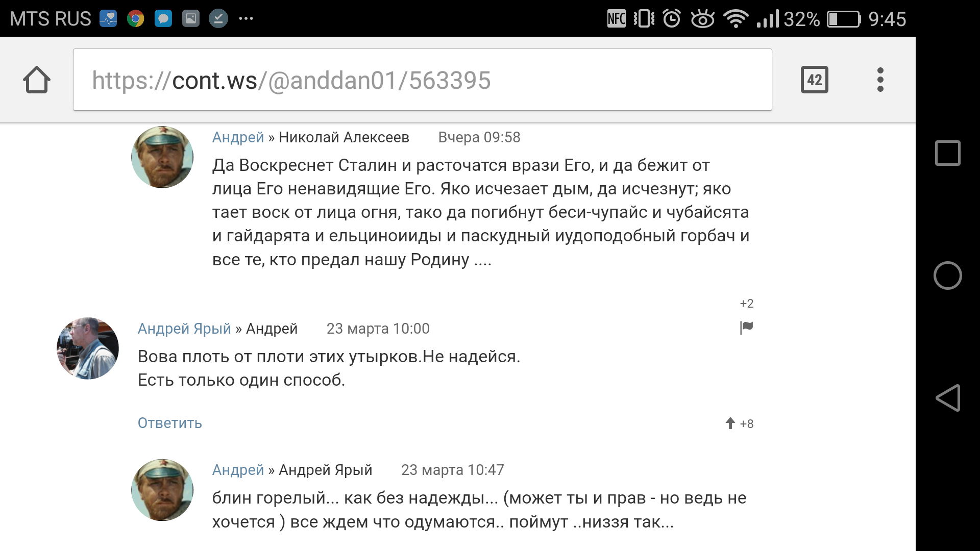The image size is (980, 551).
Task: Open Андрей link in bottom comment
Action: [238, 470]
